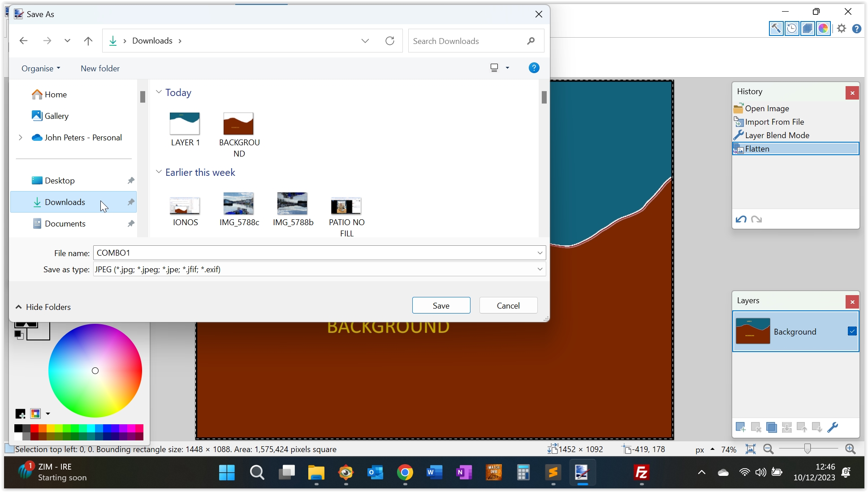The width and height of the screenshot is (868, 492).
Task: Open the Colors window via the color wheel icon
Action: click(x=824, y=28)
